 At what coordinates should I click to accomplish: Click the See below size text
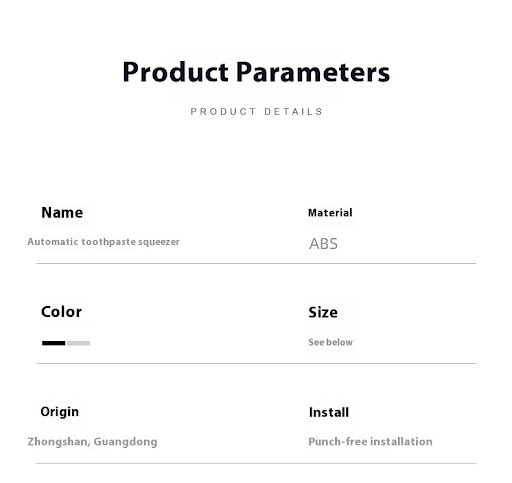coord(330,342)
